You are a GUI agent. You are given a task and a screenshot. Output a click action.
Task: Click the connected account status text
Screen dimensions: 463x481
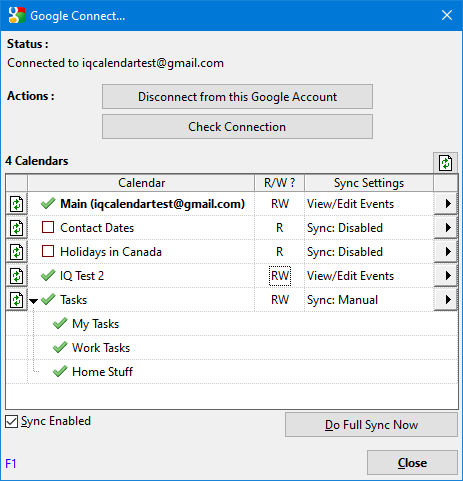tap(115, 63)
